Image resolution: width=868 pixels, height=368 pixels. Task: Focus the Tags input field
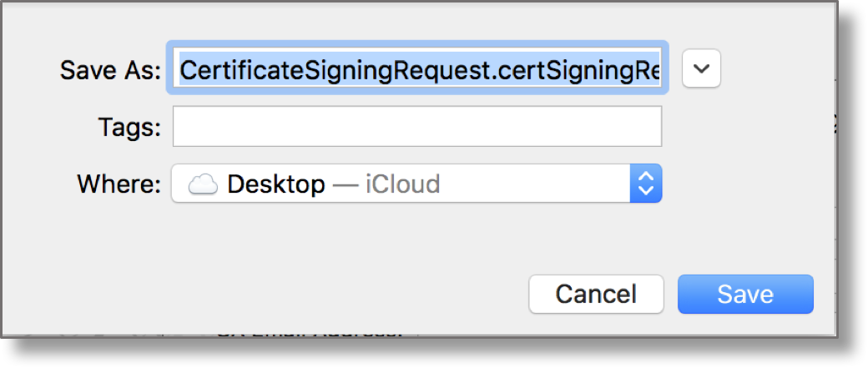(417, 127)
